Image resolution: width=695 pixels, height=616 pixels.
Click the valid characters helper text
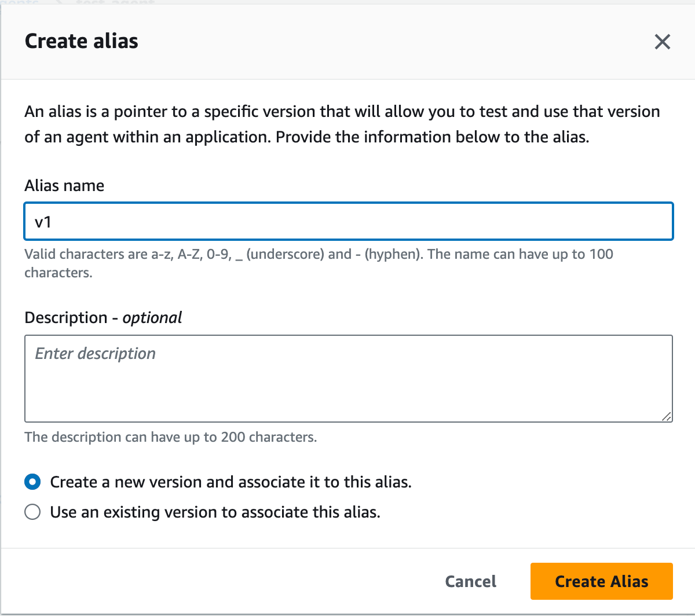coord(319,254)
